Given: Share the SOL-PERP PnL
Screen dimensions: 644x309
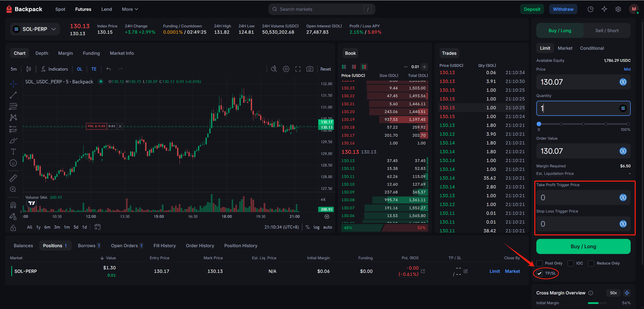Looking at the screenshot, I should (423, 271).
